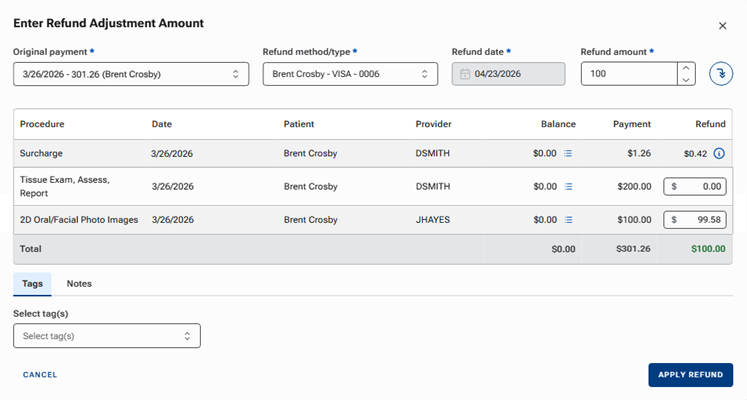Viewport: 747px width, 400px height.
Task: Click the Refund column header
Action: 710,124
